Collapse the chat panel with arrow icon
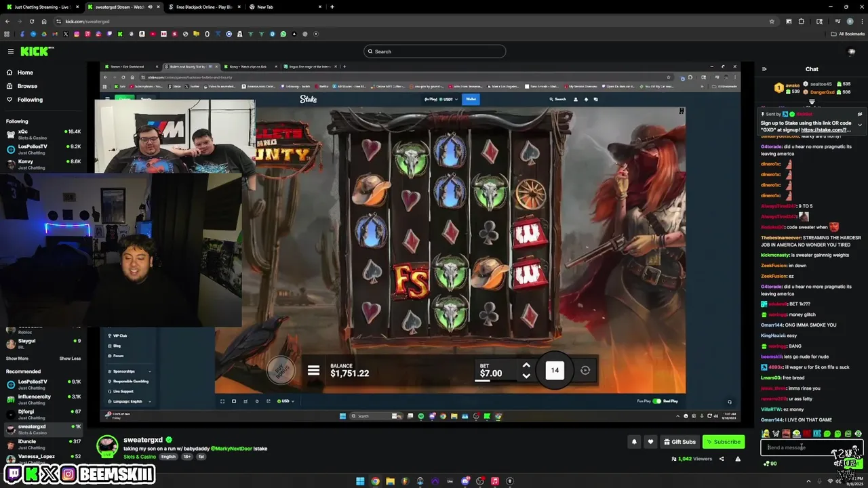The height and width of the screenshot is (488, 868). click(764, 69)
